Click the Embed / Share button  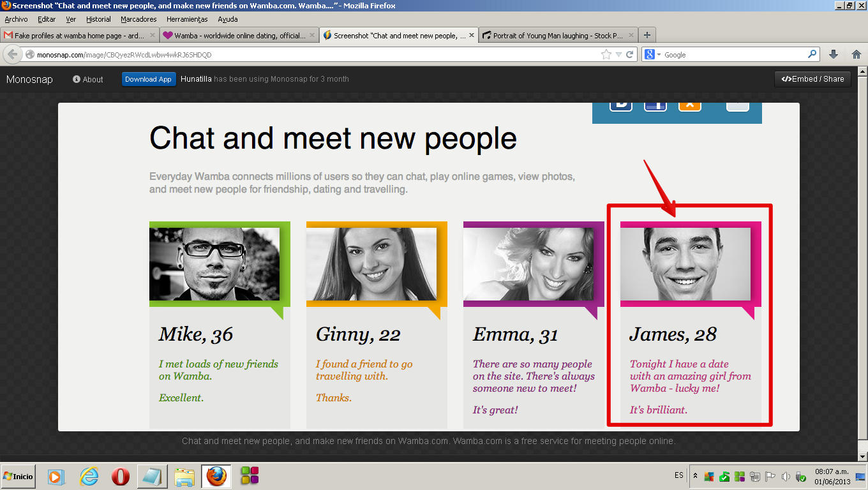coord(812,79)
